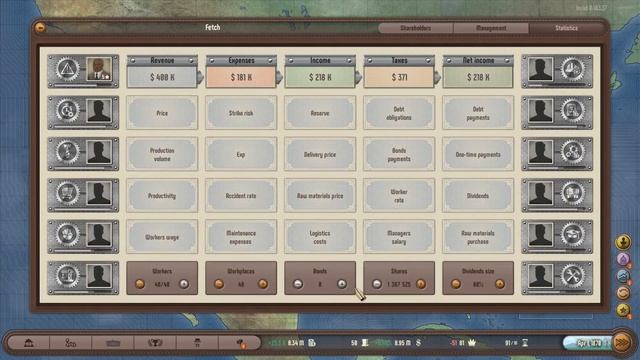Increase the Workplaces value
The image size is (640, 360).
point(263,284)
